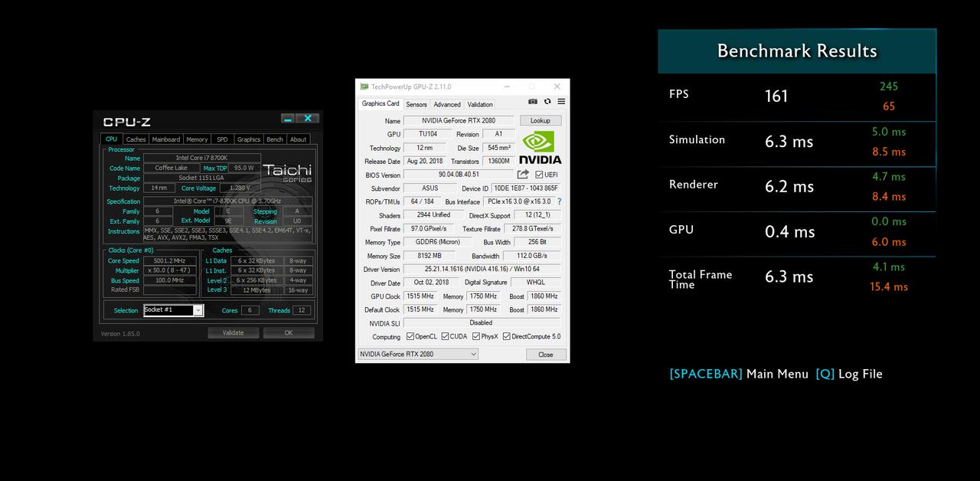Select the CPU tab in CPU-Z
The height and width of the screenshot is (481, 980).
click(x=112, y=139)
